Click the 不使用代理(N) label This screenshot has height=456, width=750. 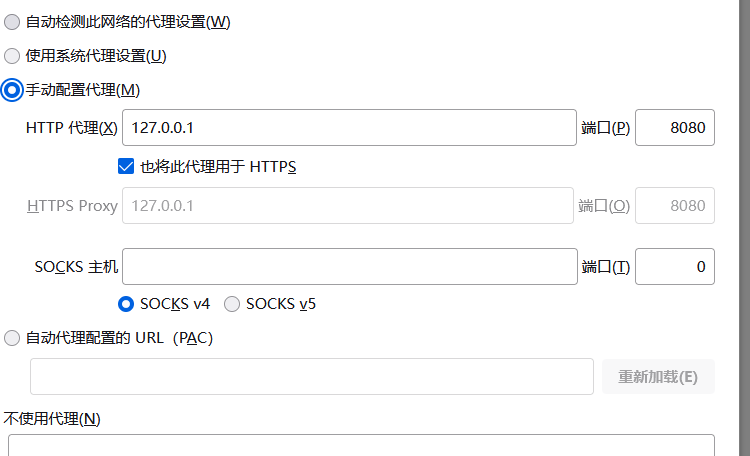coord(52,418)
